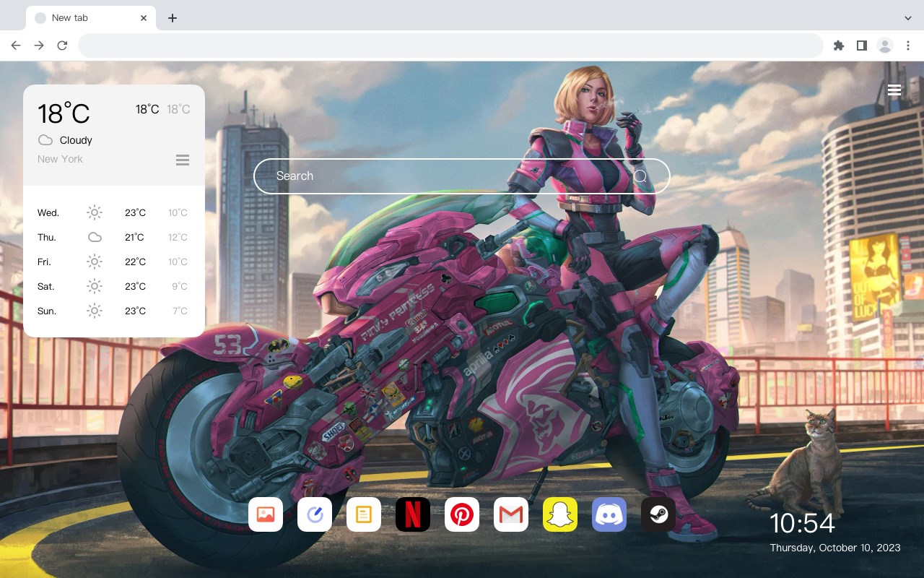This screenshot has height=578, width=924.
Task: Open the weather widget menu icon
Action: pos(183,160)
